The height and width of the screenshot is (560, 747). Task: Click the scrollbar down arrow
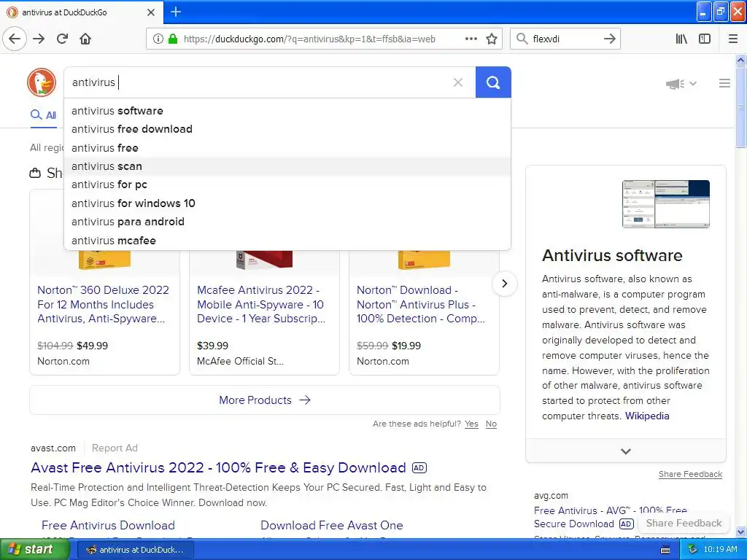740,532
